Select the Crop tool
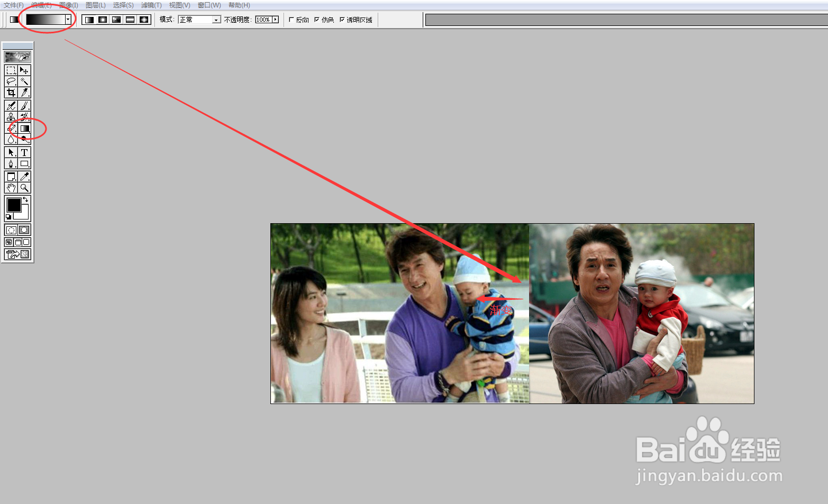The image size is (828, 504). (11, 93)
